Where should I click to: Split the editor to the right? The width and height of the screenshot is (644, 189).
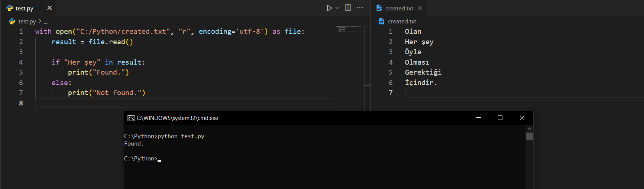click(348, 8)
